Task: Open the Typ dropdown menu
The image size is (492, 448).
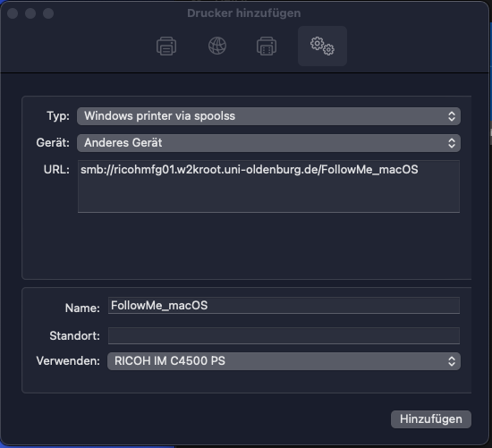Action: (268, 116)
